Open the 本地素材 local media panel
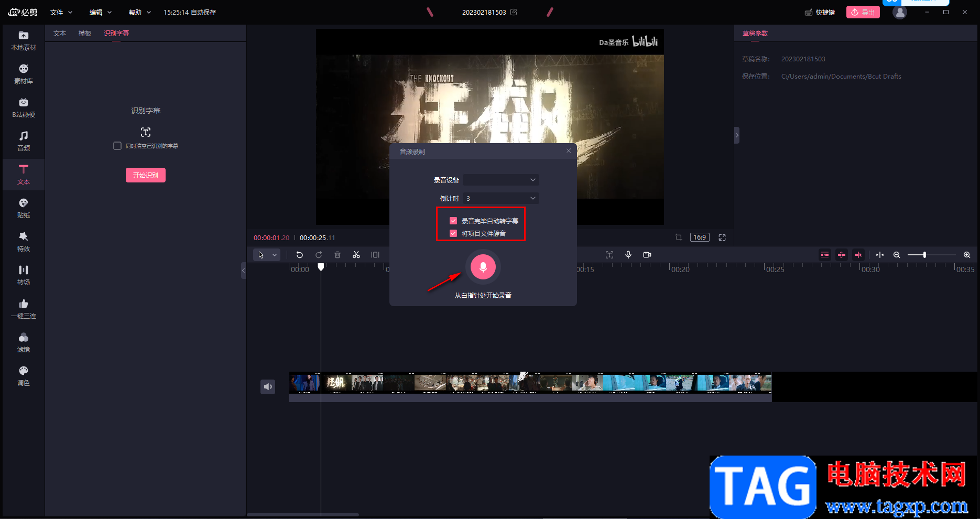 pyautogui.click(x=24, y=40)
